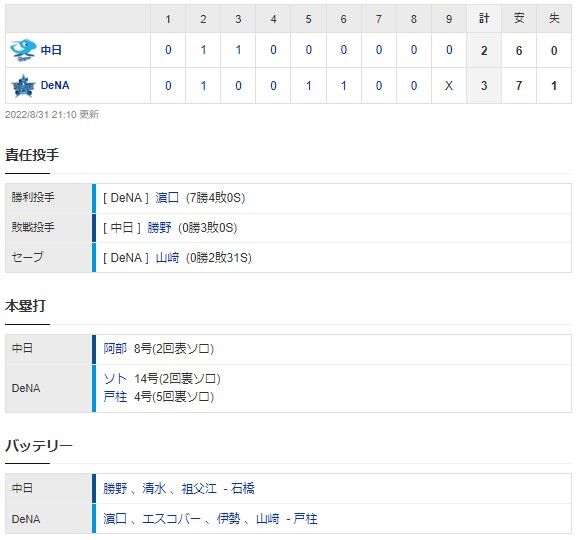Open 伊勢 link in battery row
This screenshot has height=540, width=578.
point(228,519)
